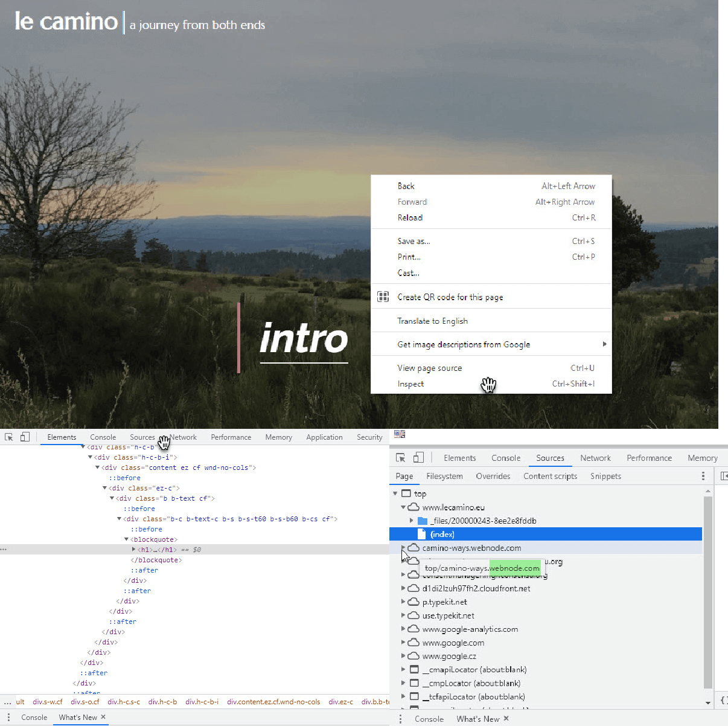Choose Reload in the context menu
The height and width of the screenshot is (726, 728).
coord(491,217)
